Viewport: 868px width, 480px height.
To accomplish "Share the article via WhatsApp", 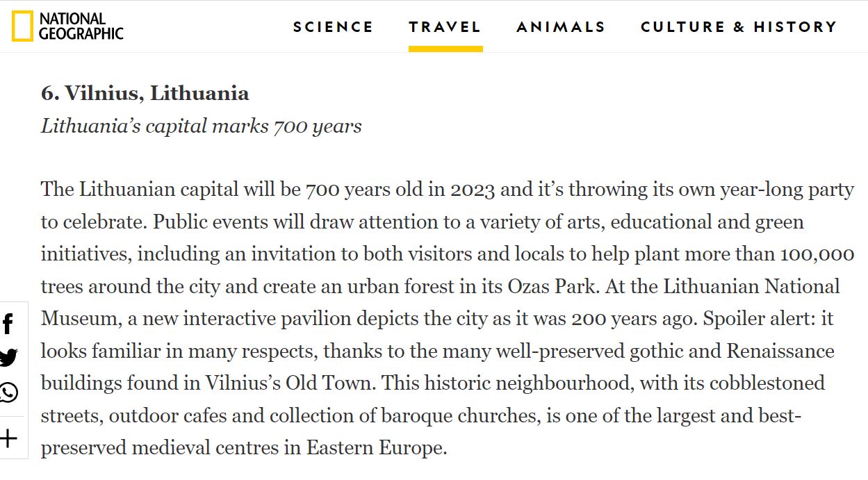I will [x=8, y=392].
